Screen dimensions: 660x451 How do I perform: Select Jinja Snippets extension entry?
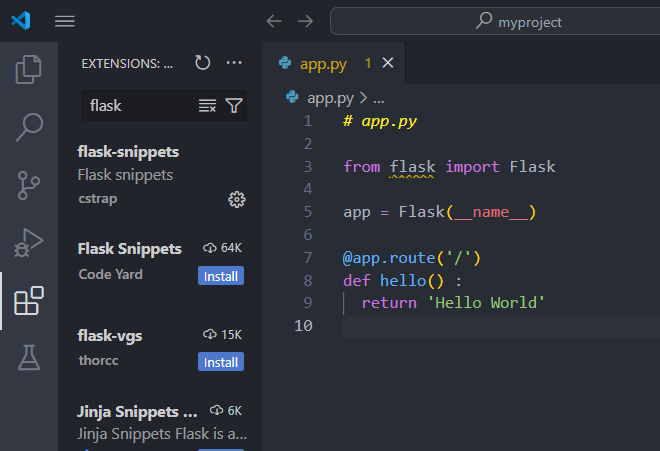[x=161, y=424]
